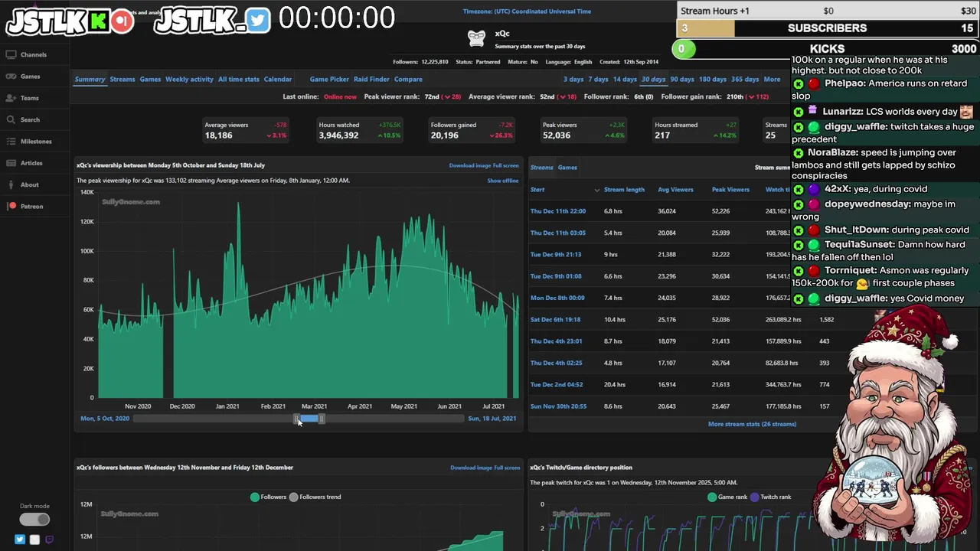The width and height of the screenshot is (980, 551).
Task: Open the Raid Finder tool
Action: pos(371,80)
